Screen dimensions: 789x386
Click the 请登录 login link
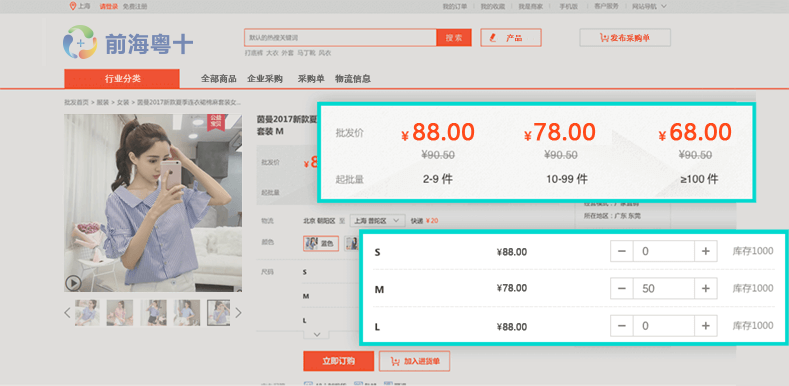(109, 7)
